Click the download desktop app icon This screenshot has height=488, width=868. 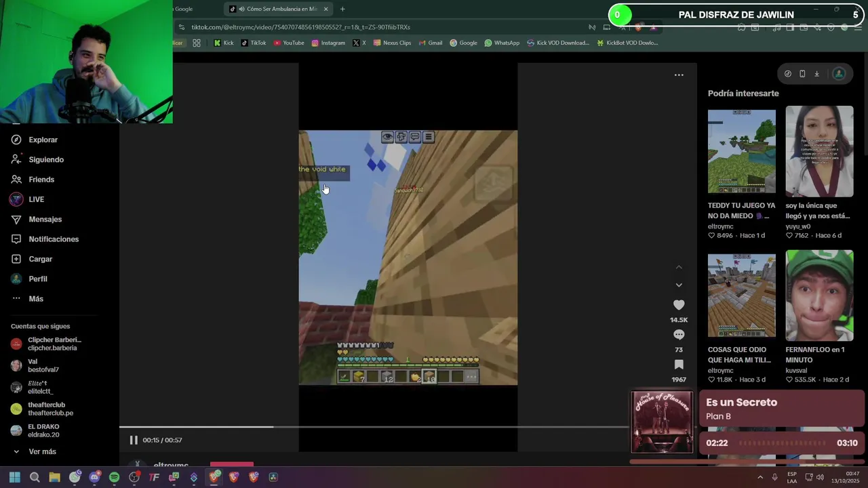click(816, 74)
